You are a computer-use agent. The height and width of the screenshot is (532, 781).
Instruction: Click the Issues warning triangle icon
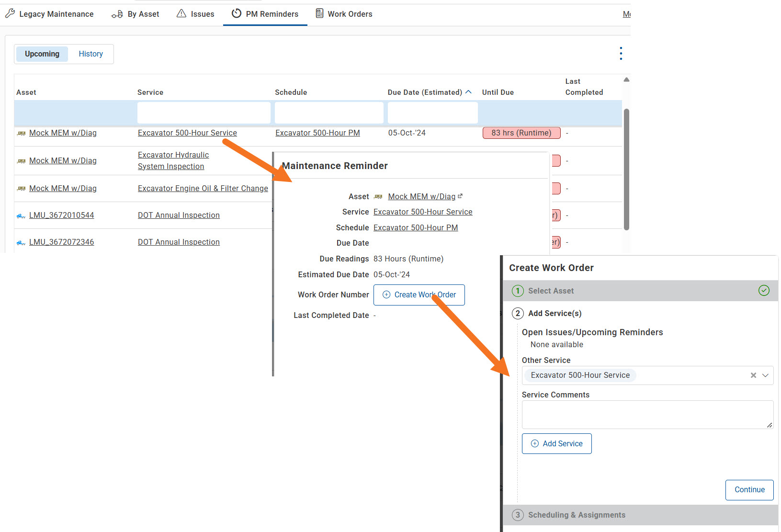[181, 13]
